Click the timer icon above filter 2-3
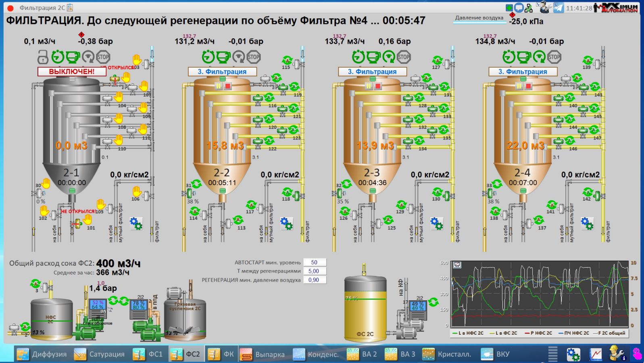Viewport: 644px width, 363px height. coord(358,57)
